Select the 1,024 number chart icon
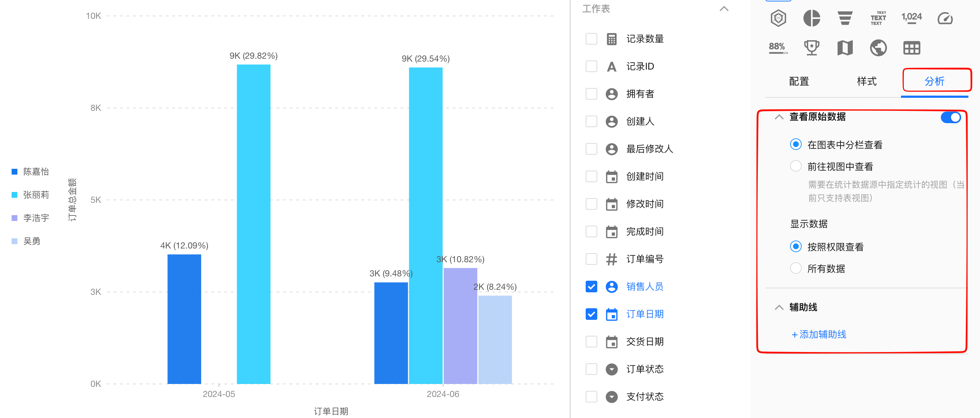Image resolution: width=980 pixels, height=418 pixels. [x=911, y=18]
